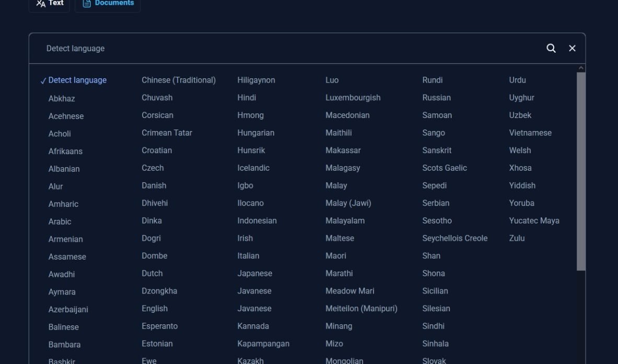The image size is (618, 364).
Task: Choose Afrikaans language
Action: point(65,151)
